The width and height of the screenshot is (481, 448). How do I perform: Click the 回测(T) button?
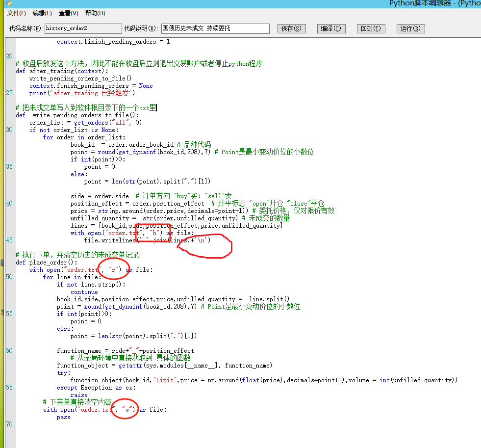371,28
